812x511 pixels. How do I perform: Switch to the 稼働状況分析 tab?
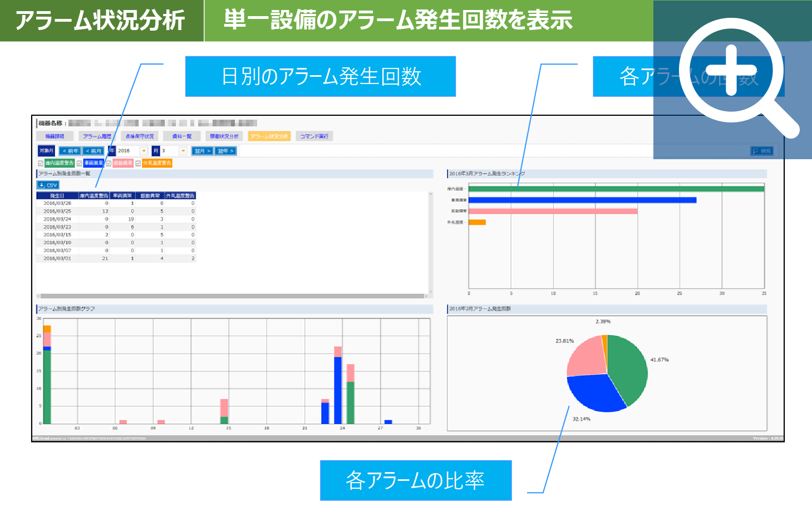coord(224,136)
